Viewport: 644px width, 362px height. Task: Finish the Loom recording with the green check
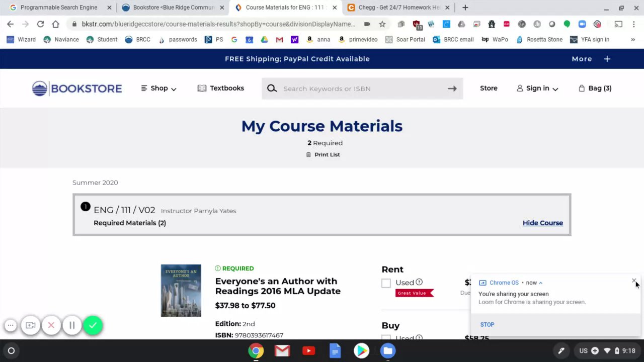(x=93, y=325)
